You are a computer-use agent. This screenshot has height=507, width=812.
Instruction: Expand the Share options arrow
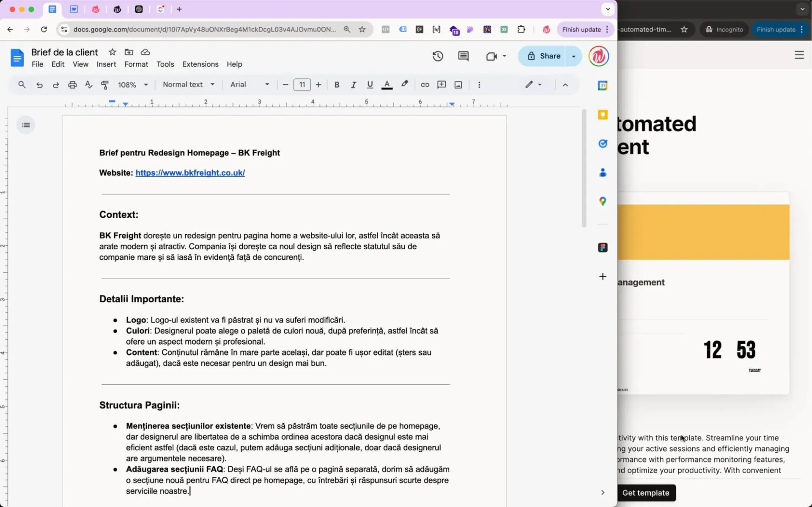573,56
